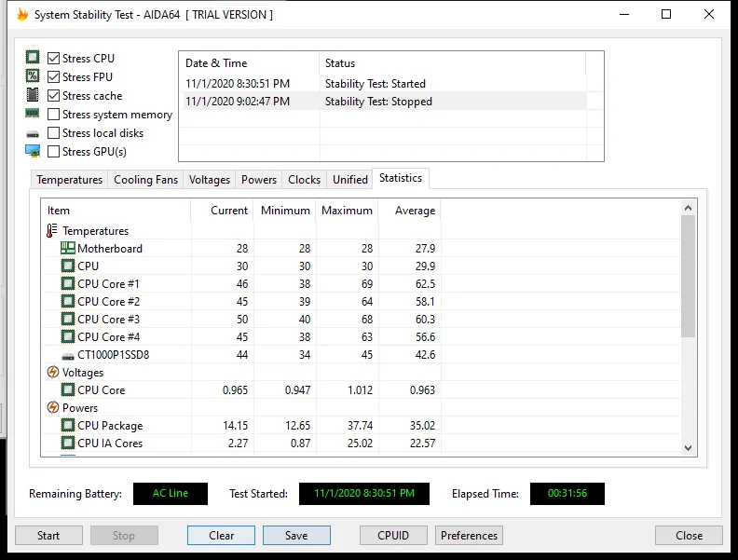Click the statistics vertical scrollbar thumb
Viewport: 738px width, 560px height.
pyautogui.click(x=688, y=276)
